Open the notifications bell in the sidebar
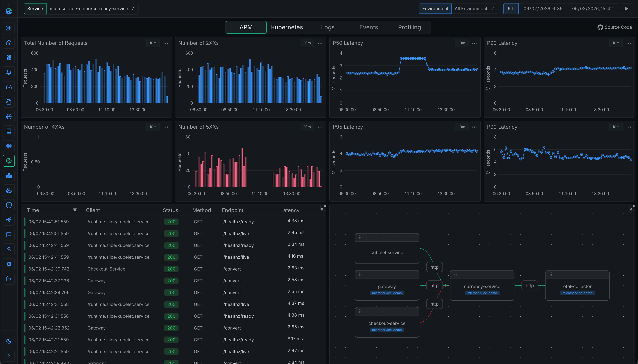This screenshot has width=638, height=364. tap(9, 72)
